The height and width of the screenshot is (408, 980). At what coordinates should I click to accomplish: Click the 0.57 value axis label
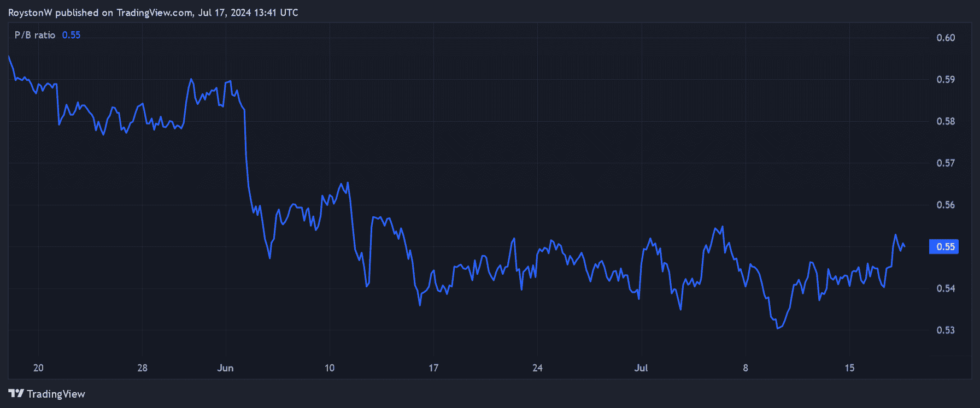(x=946, y=163)
